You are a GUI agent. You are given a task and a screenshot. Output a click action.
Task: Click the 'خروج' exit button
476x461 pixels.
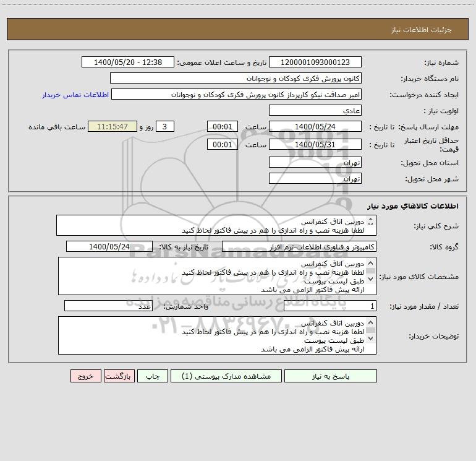point(85,376)
